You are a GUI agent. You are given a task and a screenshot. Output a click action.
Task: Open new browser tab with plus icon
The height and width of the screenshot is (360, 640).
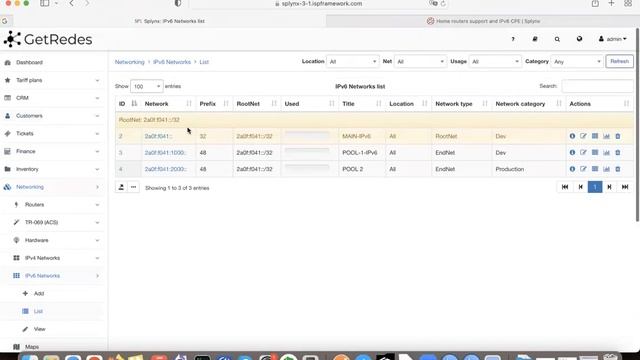(611, 3)
